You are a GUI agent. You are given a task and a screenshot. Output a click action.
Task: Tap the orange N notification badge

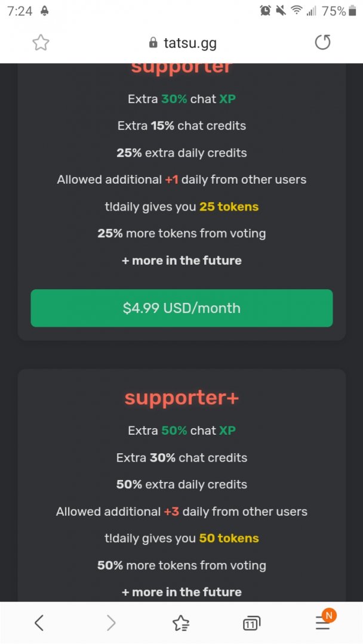point(328,615)
